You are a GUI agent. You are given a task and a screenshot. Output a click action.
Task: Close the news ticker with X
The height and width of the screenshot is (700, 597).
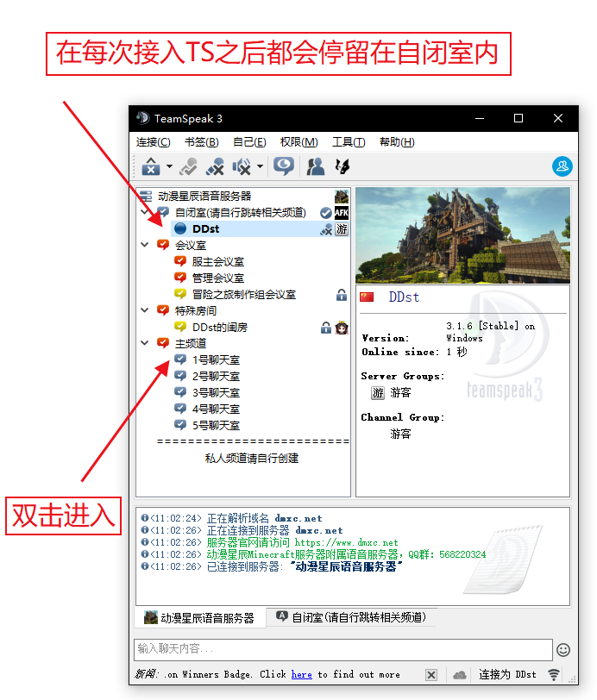point(431,674)
